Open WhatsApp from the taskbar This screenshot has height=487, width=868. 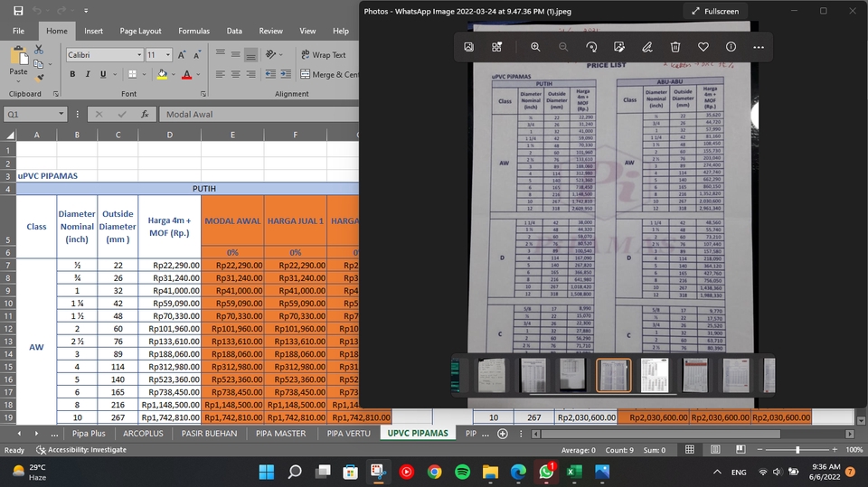(546, 472)
